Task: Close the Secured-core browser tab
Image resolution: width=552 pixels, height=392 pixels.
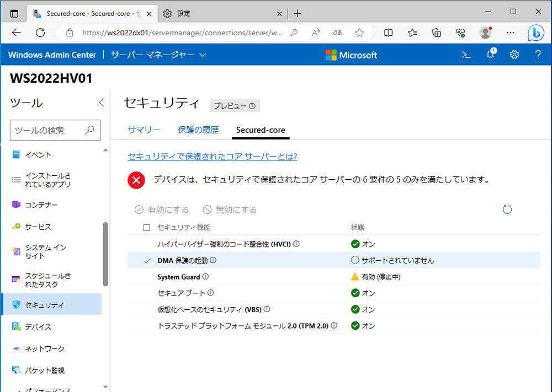Action: click(149, 14)
